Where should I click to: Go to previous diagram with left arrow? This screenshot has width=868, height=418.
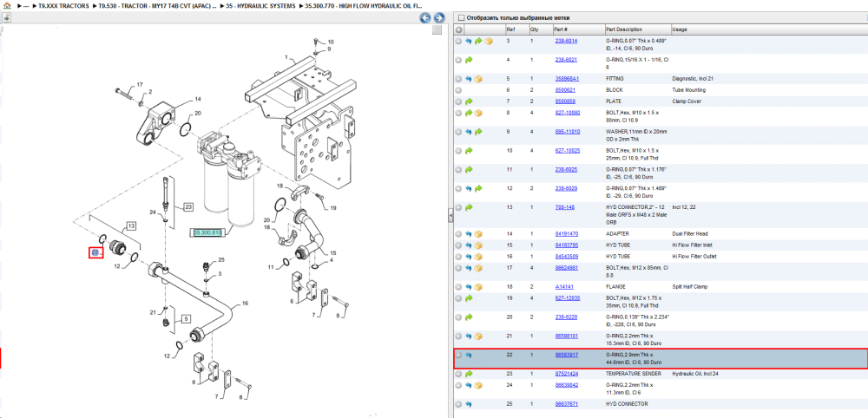pyautogui.click(x=425, y=17)
